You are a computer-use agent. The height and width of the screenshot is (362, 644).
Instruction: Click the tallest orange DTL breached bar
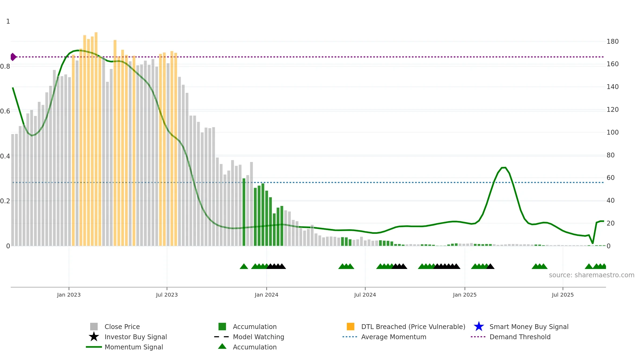pyautogui.click(x=96, y=139)
